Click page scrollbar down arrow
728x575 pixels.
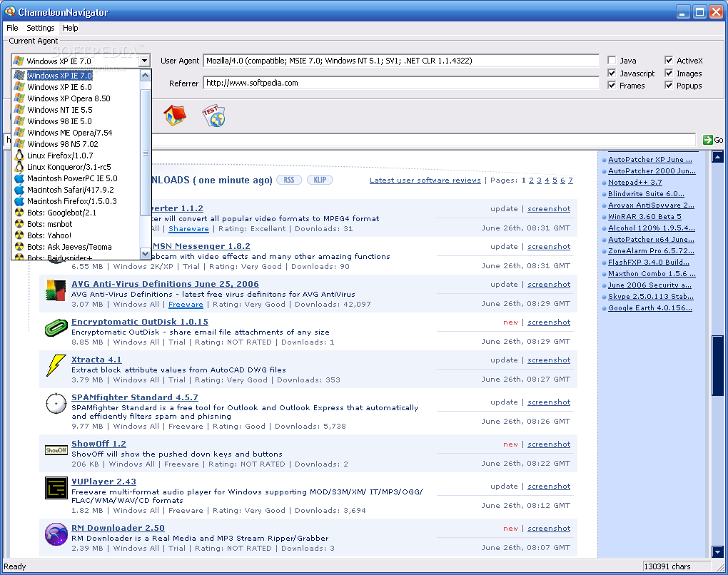coord(718,552)
